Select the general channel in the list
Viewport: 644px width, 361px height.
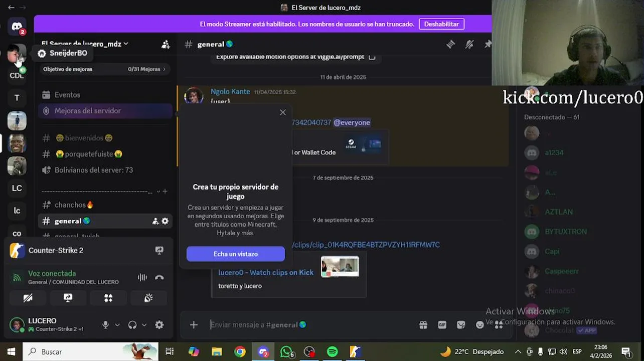pyautogui.click(x=105, y=221)
